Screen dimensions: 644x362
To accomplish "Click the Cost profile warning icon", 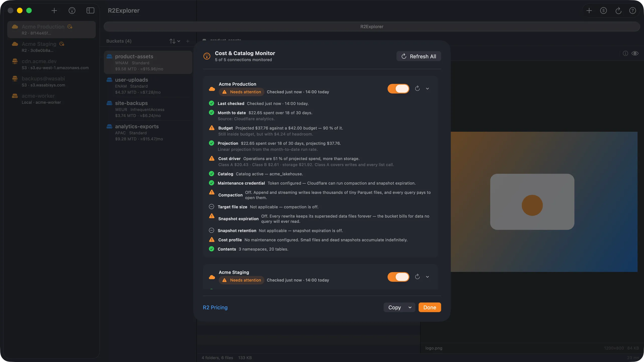I will 212,240.
